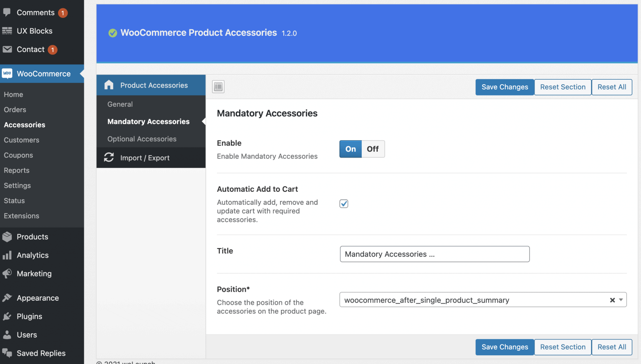The image size is (641, 364).
Task: Click the Import / Export refresh arrows icon
Action: (109, 157)
